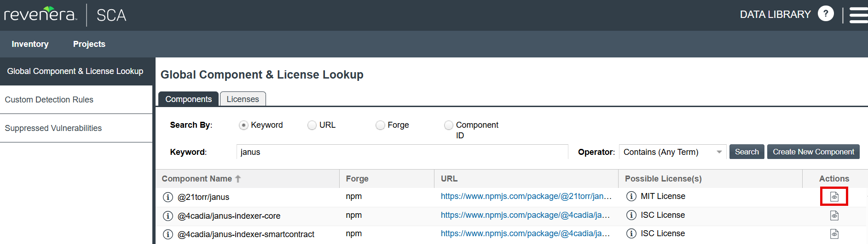
Task: Click info icon beside @21torr/janus component
Action: [x=168, y=197]
